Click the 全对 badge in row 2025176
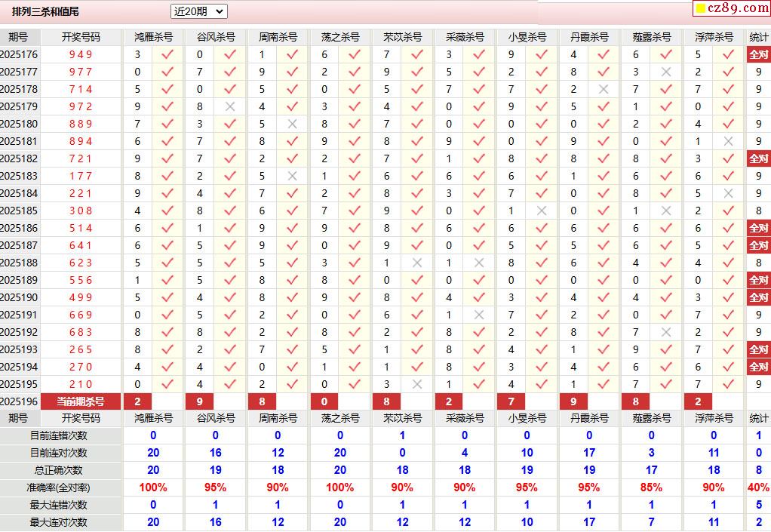The height and width of the screenshot is (532, 771). (758, 54)
